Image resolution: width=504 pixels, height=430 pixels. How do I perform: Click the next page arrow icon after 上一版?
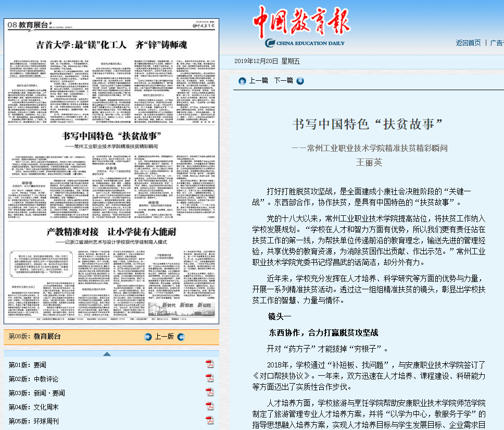[181, 337]
